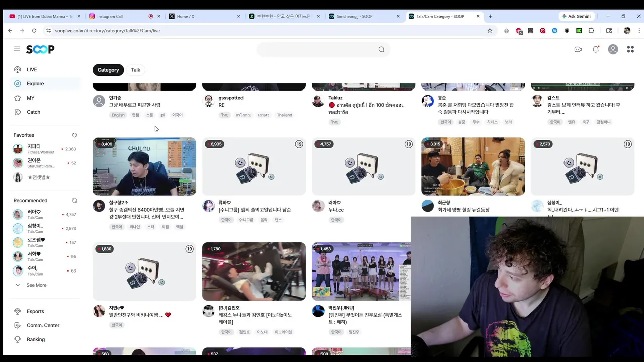
Task: Switch to the Simcheong_ - SOOP tab
Action: pyautogui.click(x=364, y=16)
